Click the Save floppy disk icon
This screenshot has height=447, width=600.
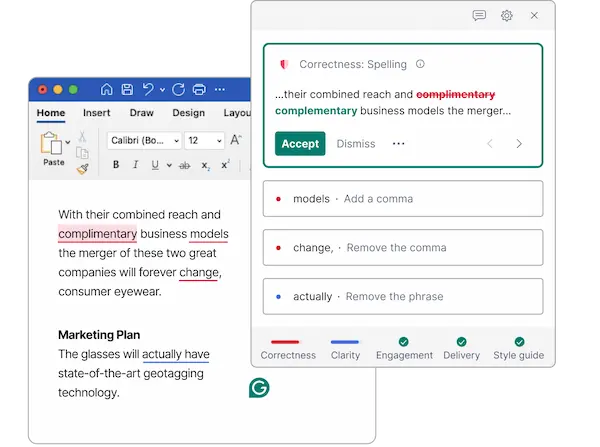127,89
